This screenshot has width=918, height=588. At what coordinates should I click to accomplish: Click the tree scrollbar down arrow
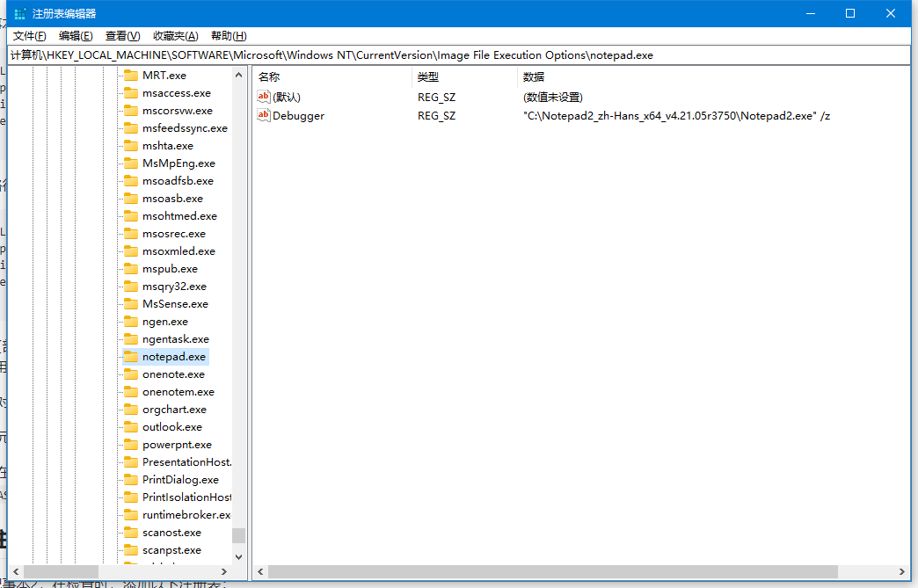[x=238, y=555]
